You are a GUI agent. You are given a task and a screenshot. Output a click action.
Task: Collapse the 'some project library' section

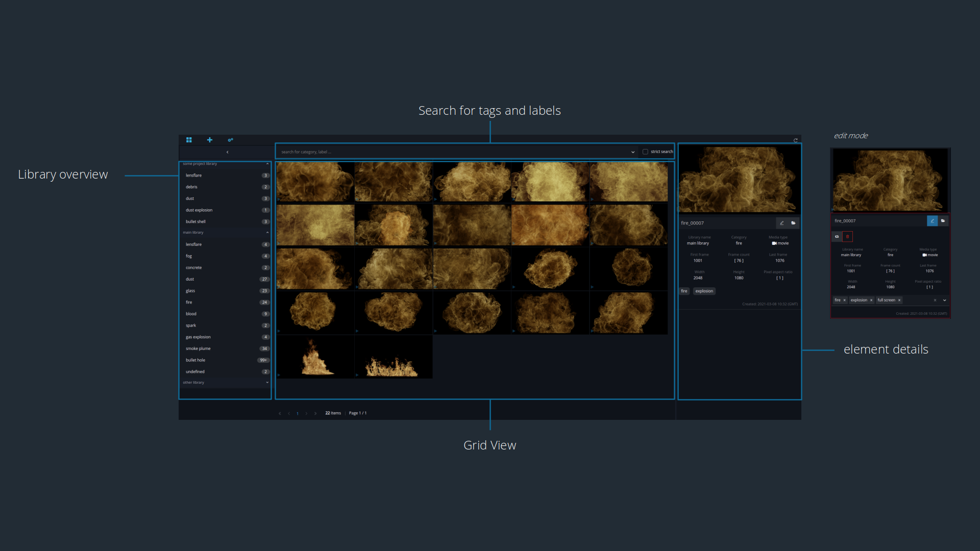coord(267,164)
